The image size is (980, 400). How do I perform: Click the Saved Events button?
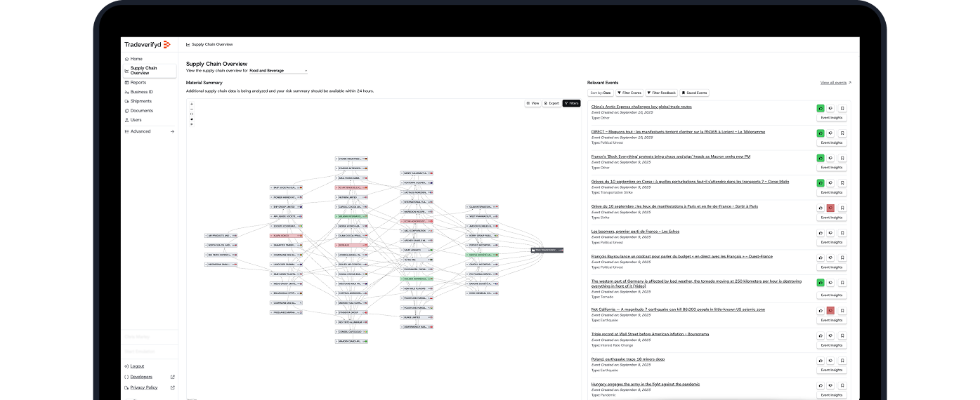tap(695, 93)
